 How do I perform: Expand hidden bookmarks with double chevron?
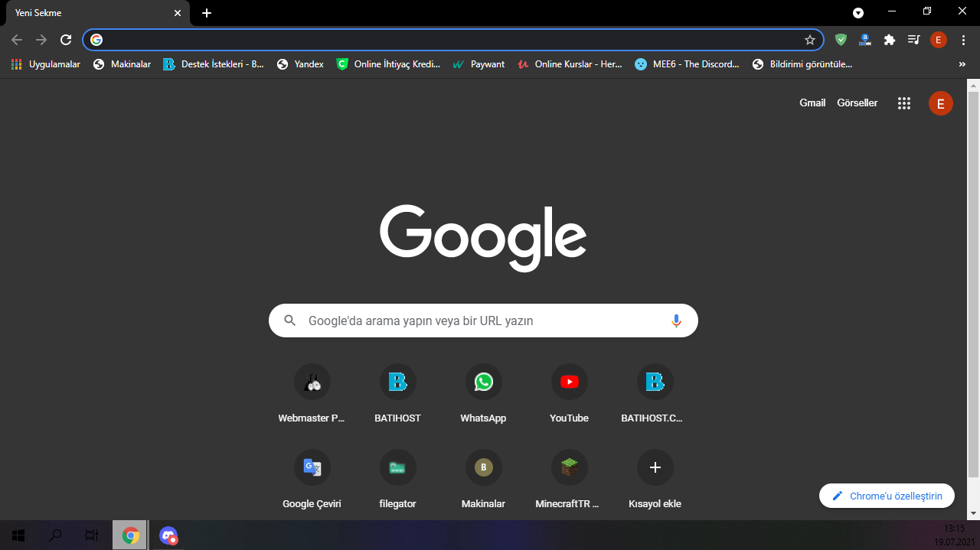coord(962,64)
